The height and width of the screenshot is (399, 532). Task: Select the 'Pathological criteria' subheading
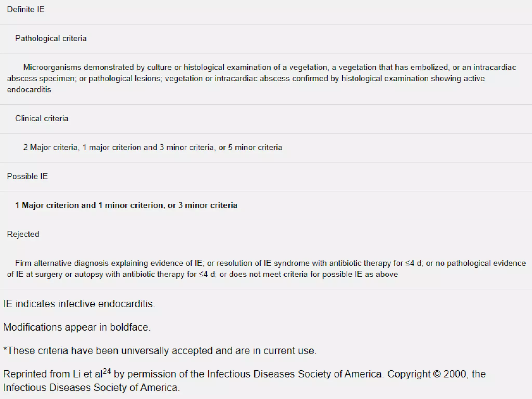click(x=51, y=38)
